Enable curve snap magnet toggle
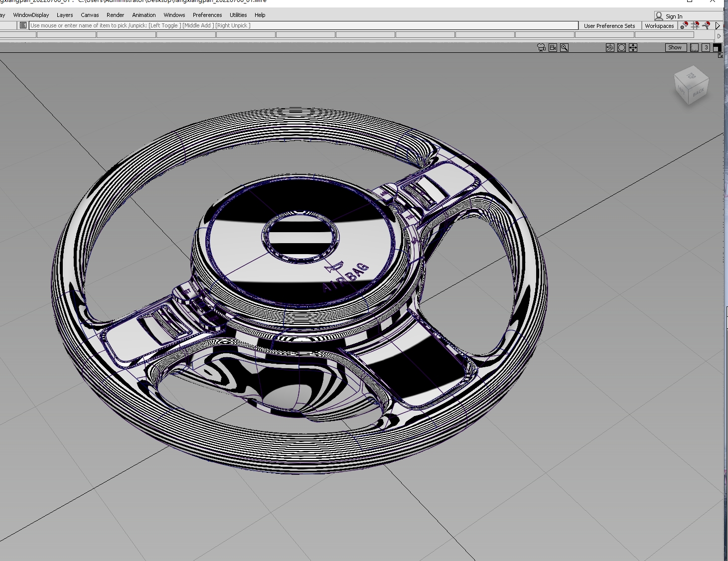This screenshot has width=728, height=561. 706,25
